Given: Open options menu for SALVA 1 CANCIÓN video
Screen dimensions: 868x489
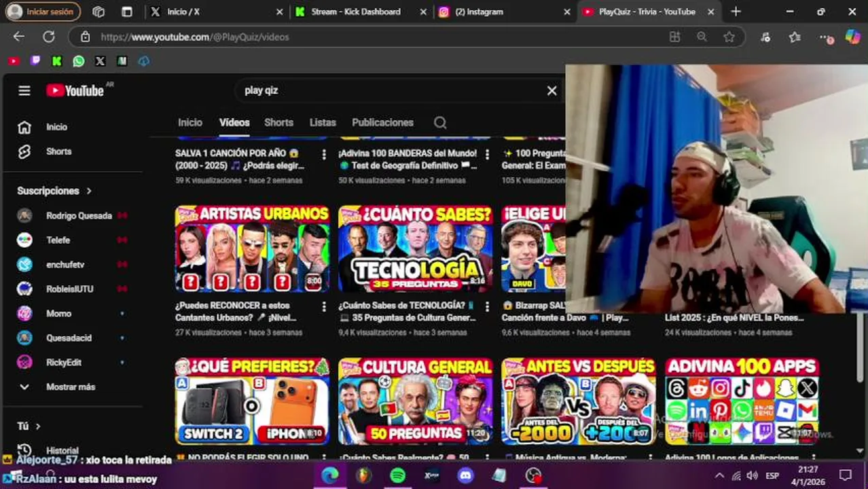Looking at the screenshot, I should click(x=323, y=154).
